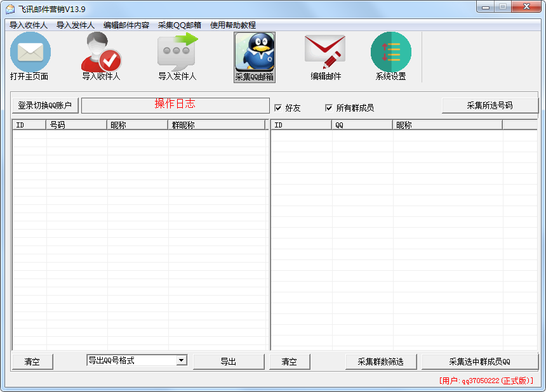Open the 导入收件人 menu
Screen dimensions: 546x392
[x=29, y=25]
